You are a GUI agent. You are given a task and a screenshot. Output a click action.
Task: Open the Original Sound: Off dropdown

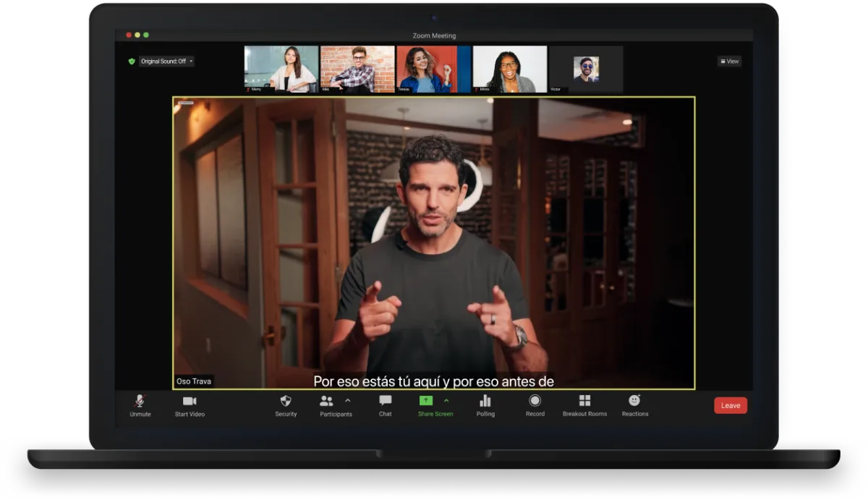166,62
